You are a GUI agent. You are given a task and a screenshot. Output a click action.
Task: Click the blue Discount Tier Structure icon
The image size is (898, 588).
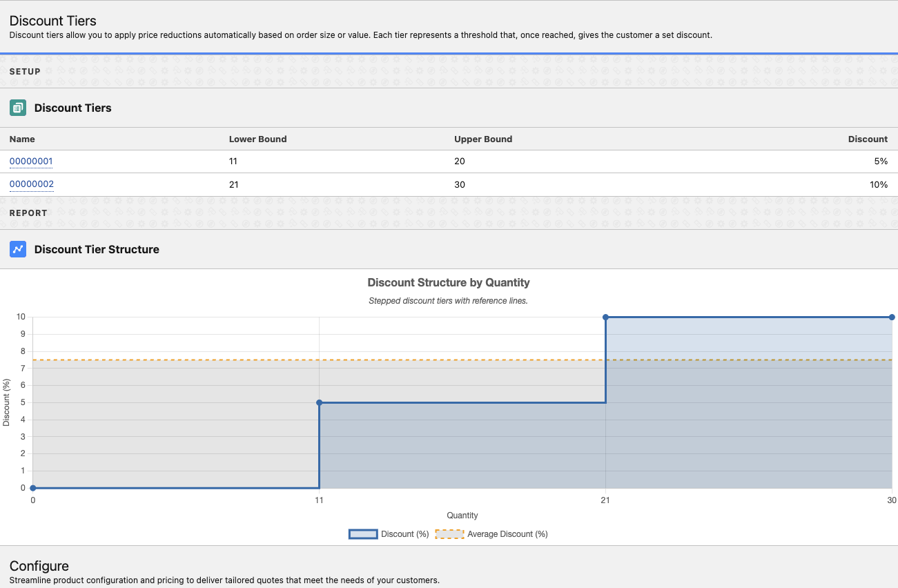(18, 249)
